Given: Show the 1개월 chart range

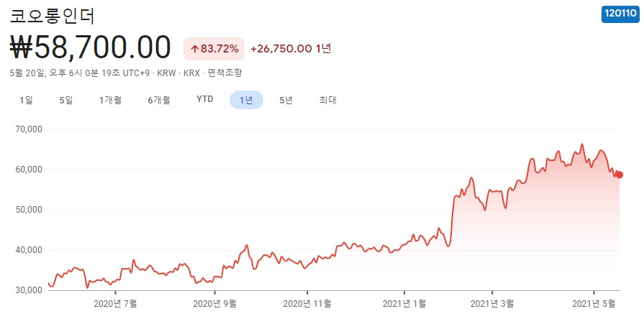Looking at the screenshot, I should pos(110,100).
